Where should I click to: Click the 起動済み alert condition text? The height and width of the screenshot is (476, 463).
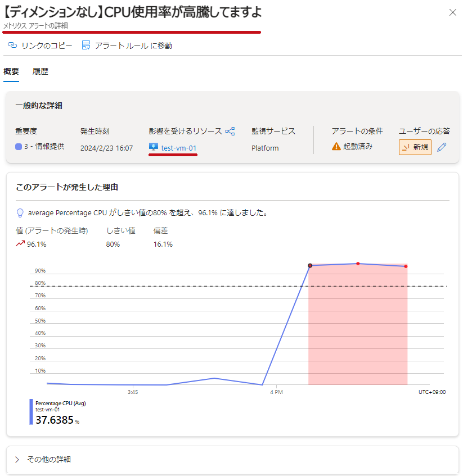click(x=358, y=146)
